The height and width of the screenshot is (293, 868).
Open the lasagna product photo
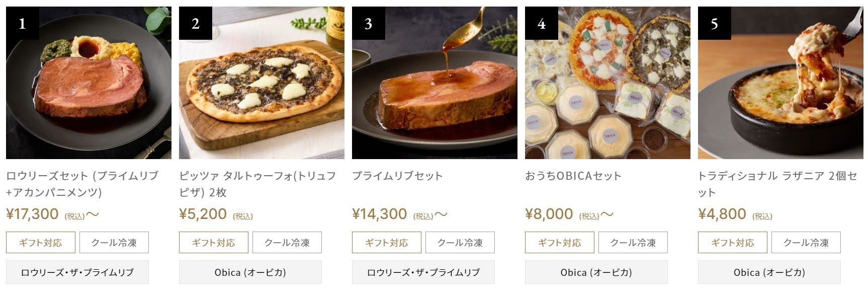click(780, 83)
